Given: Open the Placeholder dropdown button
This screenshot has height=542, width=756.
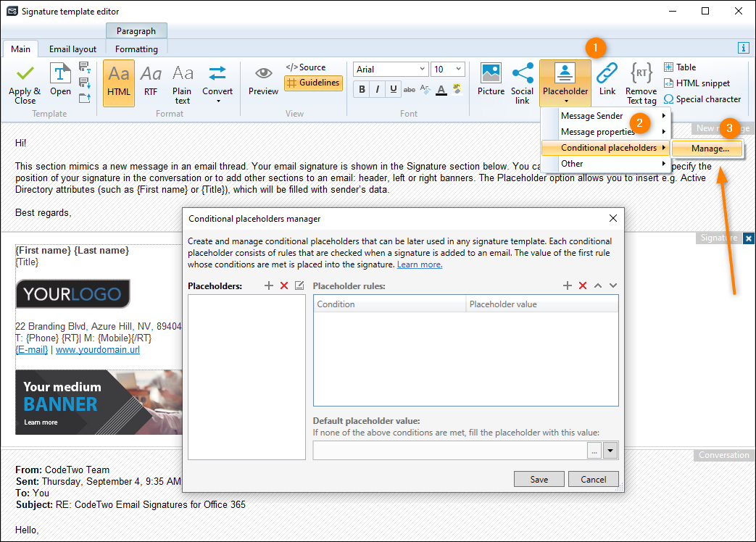Looking at the screenshot, I should 565,83.
